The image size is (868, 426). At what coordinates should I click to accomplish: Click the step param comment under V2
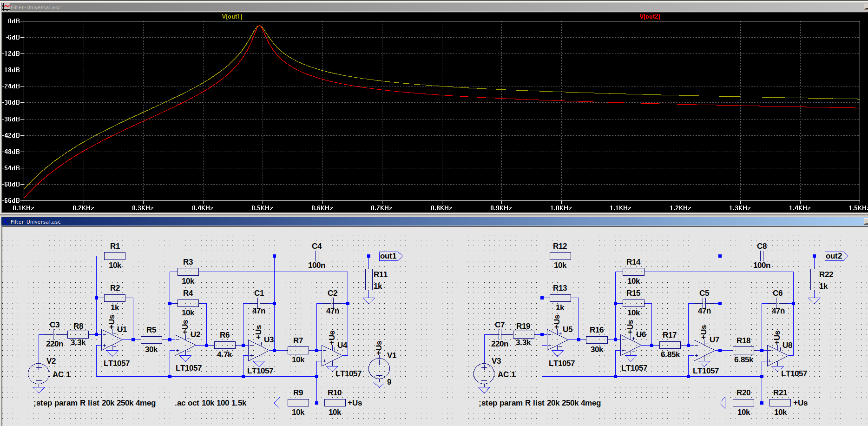pyautogui.click(x=94, y=403)
